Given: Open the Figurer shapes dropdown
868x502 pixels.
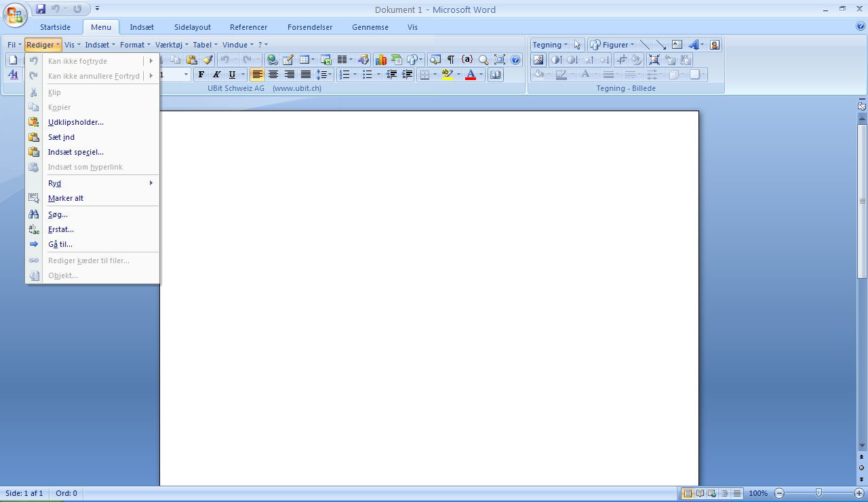Looking at the screenshot, I should point(612,45).
